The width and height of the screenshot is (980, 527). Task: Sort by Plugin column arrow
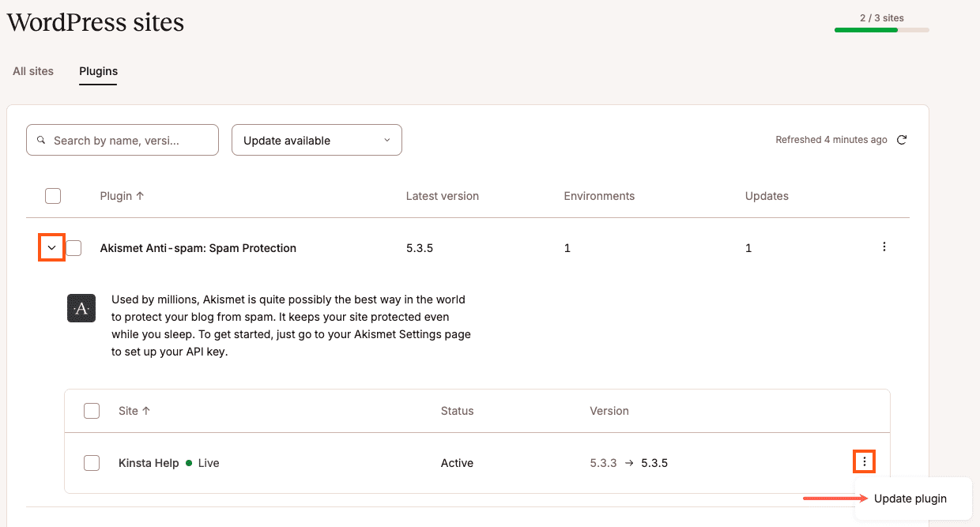[x=140, y=196]
